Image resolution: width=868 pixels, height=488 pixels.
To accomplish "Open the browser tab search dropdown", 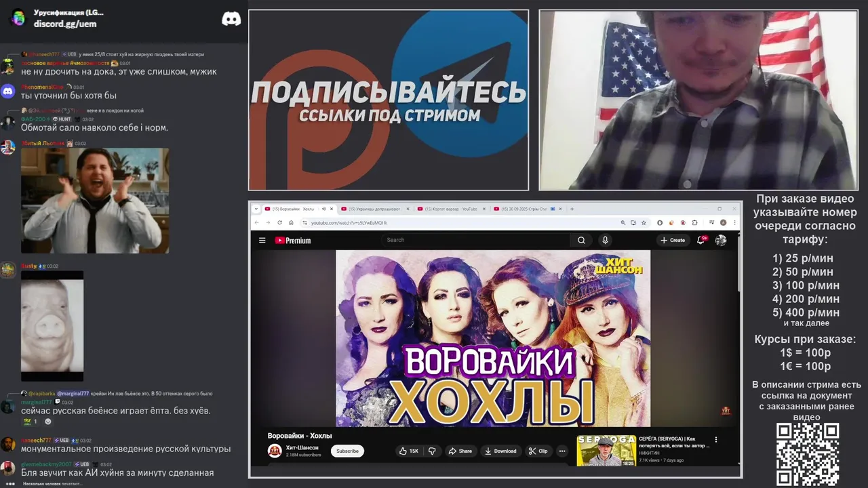I will coord(256,209).
